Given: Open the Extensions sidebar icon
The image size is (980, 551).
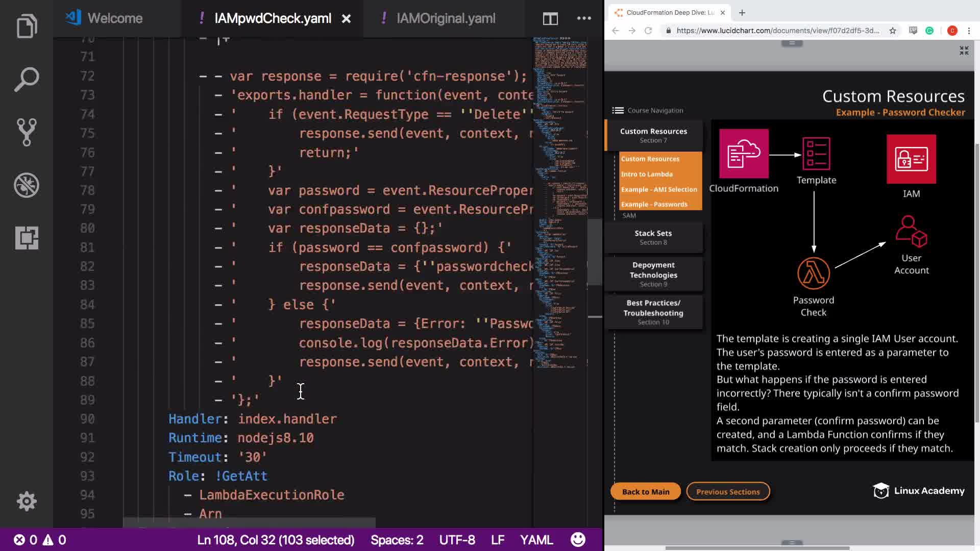Looking at the screenshot, I should tap(27, 238).
